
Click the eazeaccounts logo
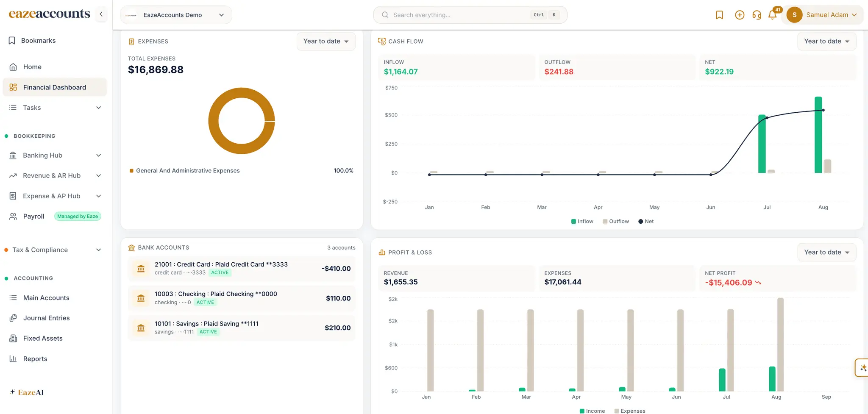click(x=50, y=14)
